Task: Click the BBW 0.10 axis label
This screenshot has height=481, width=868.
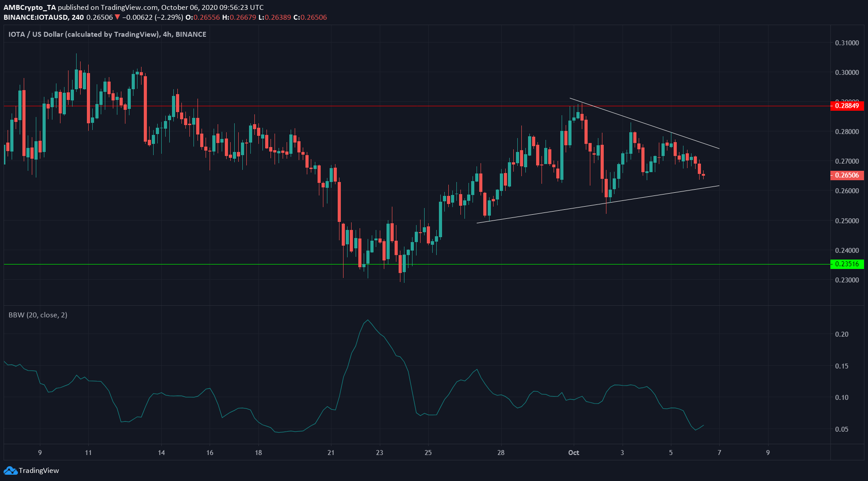Action: 842,398
